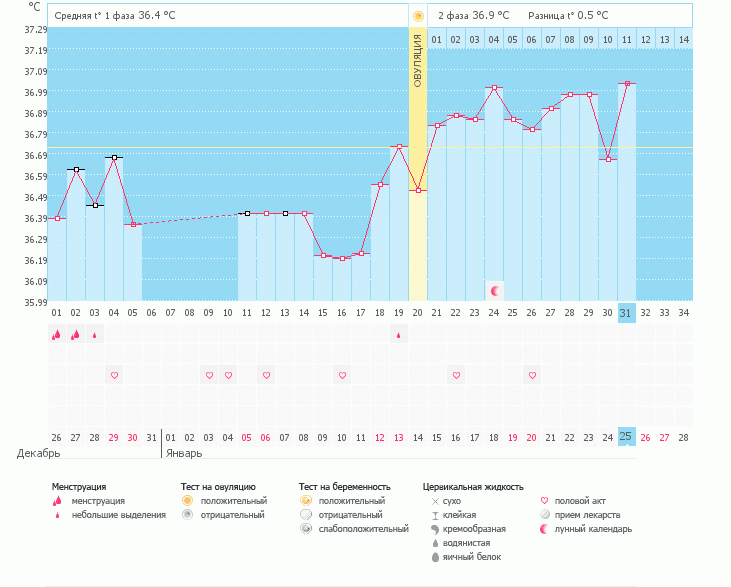Viewport: 731px width, 587px height.
Task: Select the heart icon under cycle day 16
Action: tap(342, 375)
